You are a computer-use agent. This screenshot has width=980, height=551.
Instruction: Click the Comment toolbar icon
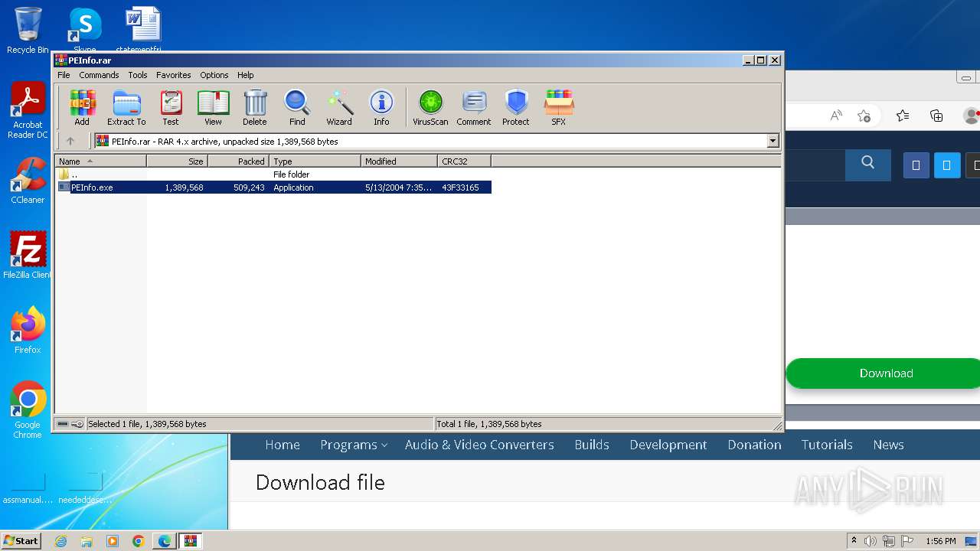474,107
